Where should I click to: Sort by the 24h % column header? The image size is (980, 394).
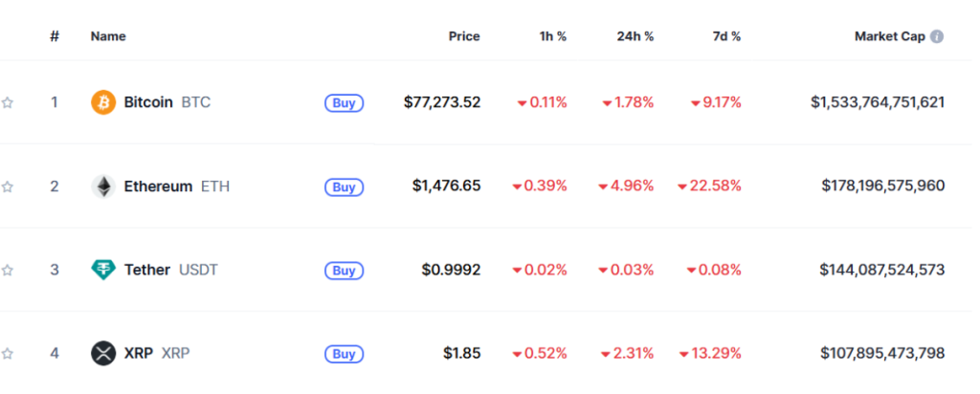click(x=635, y=36)
